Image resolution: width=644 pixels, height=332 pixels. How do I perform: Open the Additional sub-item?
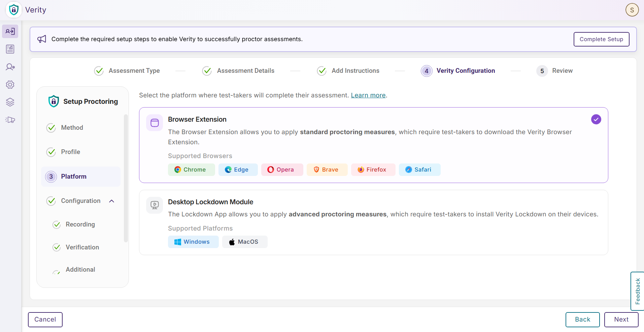point(80,270)
